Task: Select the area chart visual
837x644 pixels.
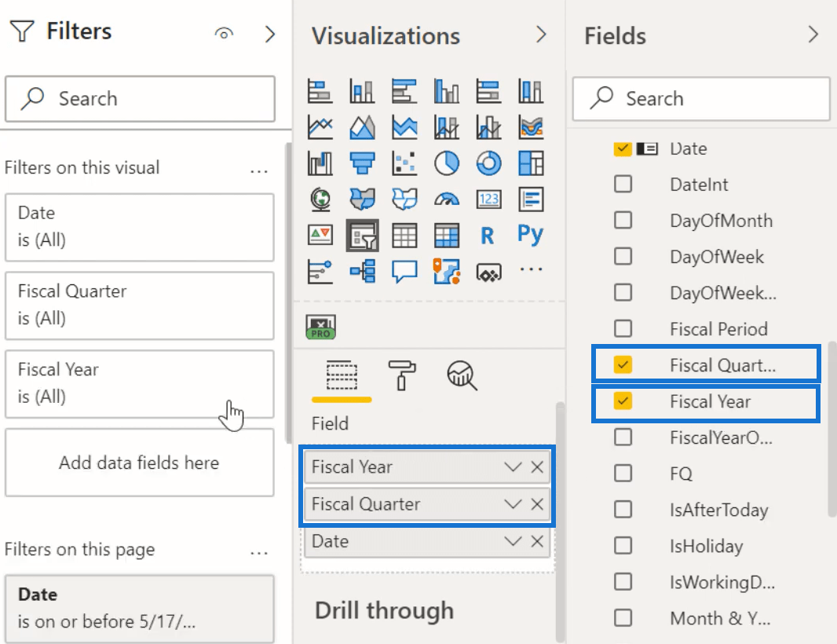Action: 362,127
